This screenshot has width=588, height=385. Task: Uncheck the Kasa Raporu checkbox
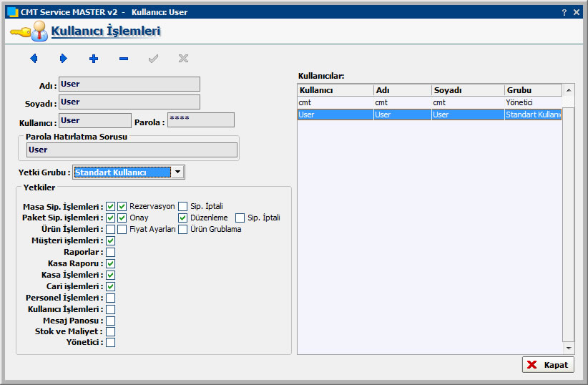click(x=111, y=263)
